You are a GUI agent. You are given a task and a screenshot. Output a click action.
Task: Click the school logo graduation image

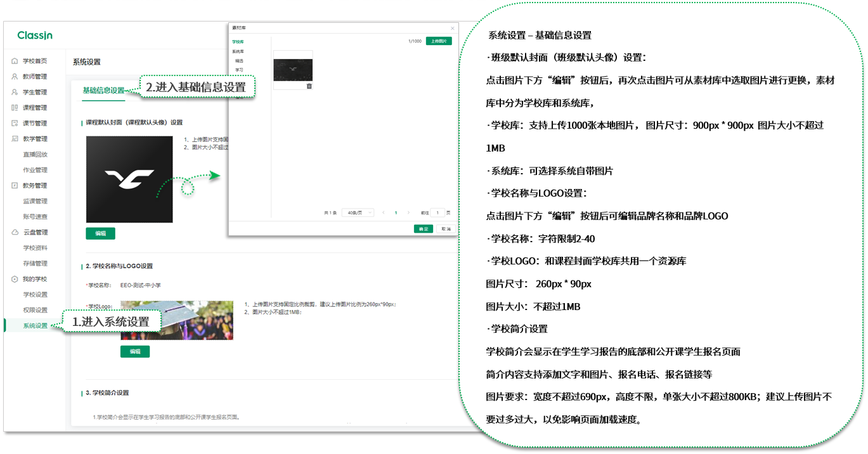coord(176,320)
